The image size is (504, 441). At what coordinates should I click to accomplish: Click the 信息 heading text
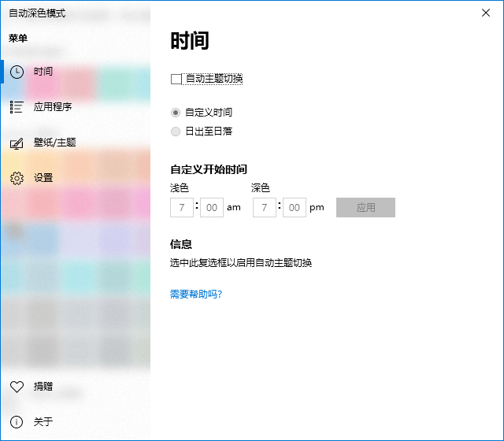[x=181, y=244]
